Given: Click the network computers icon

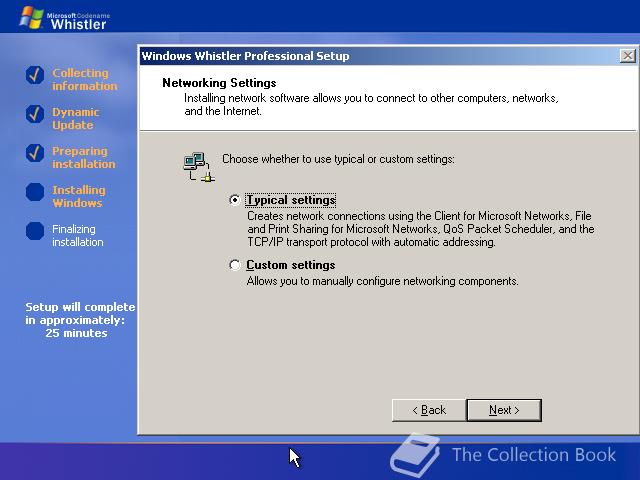Looking at the screenshot, I should pyautogui.click(x=199, y=167).
